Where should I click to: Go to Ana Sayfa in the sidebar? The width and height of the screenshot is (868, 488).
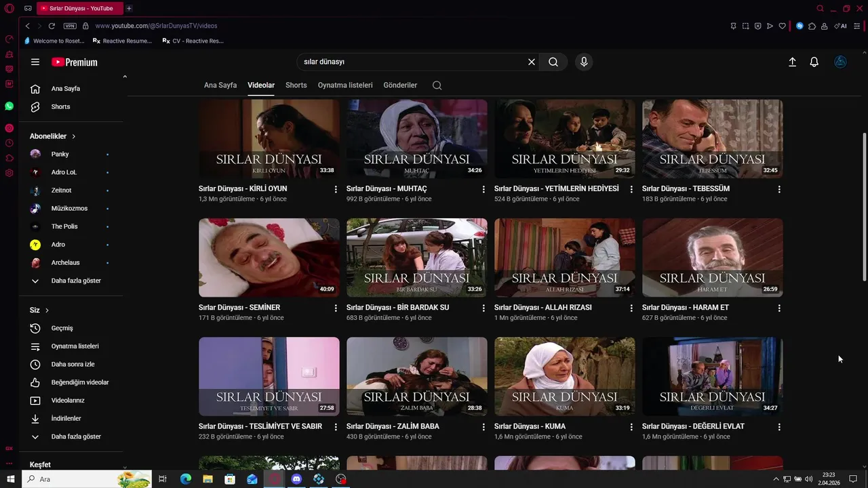tap(71, 89)
